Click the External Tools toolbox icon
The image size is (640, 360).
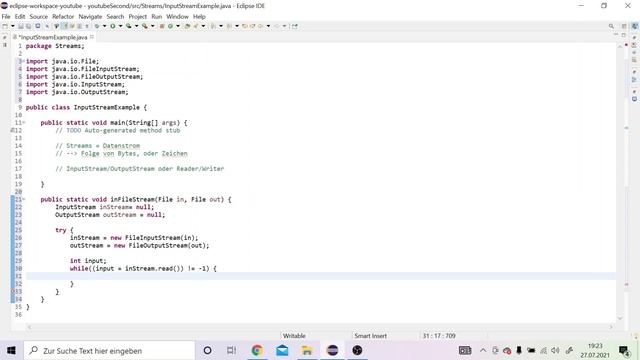coord(144,26)
